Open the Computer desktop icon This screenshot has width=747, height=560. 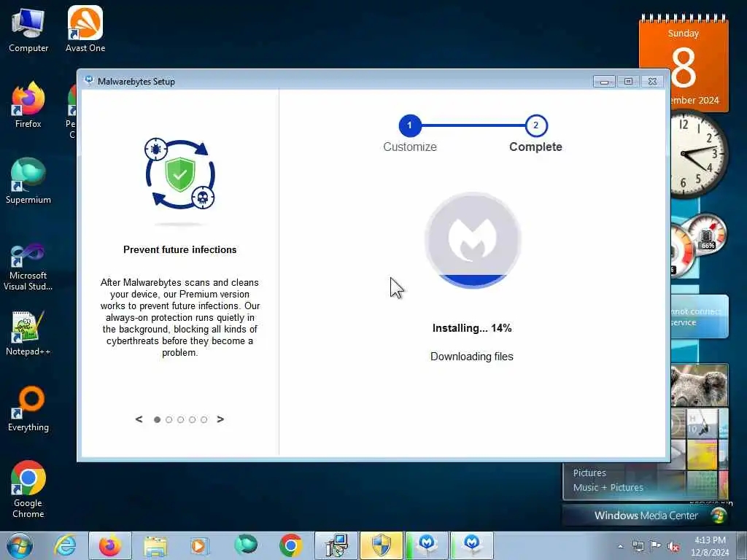pos(28,31)
